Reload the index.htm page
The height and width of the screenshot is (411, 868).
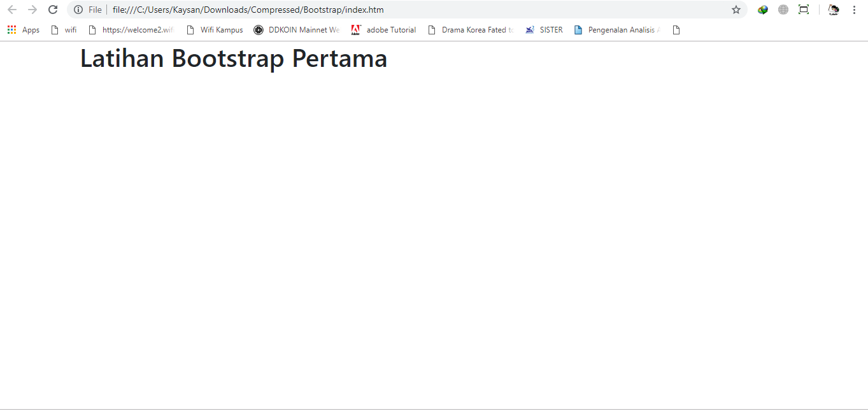[x=52, y=10]
